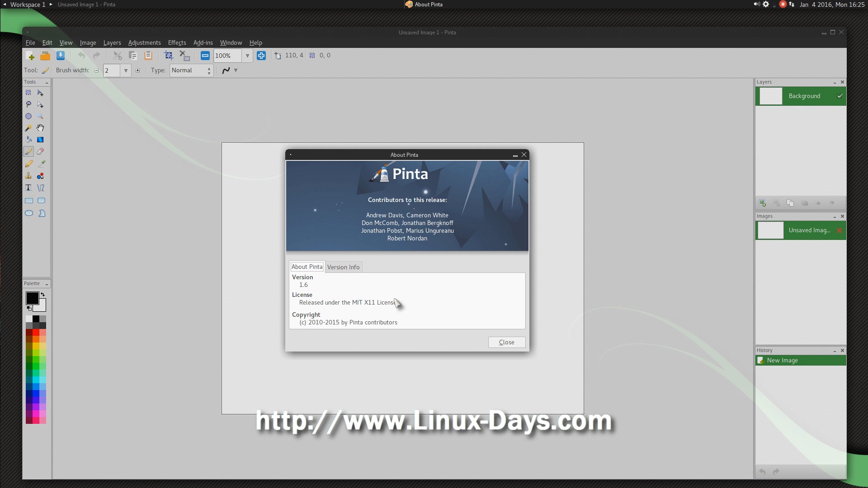Select the Zoom magnifier tool
The height and width of the screenshot is (488, 868).
41,116
